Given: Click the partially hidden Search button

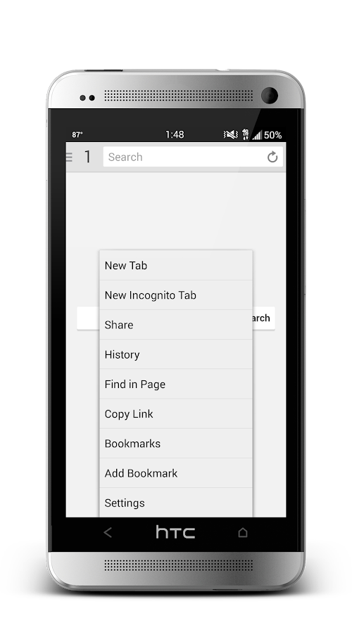Looking at the screenshot, I should pyautogui.click(x=263, y=318).
